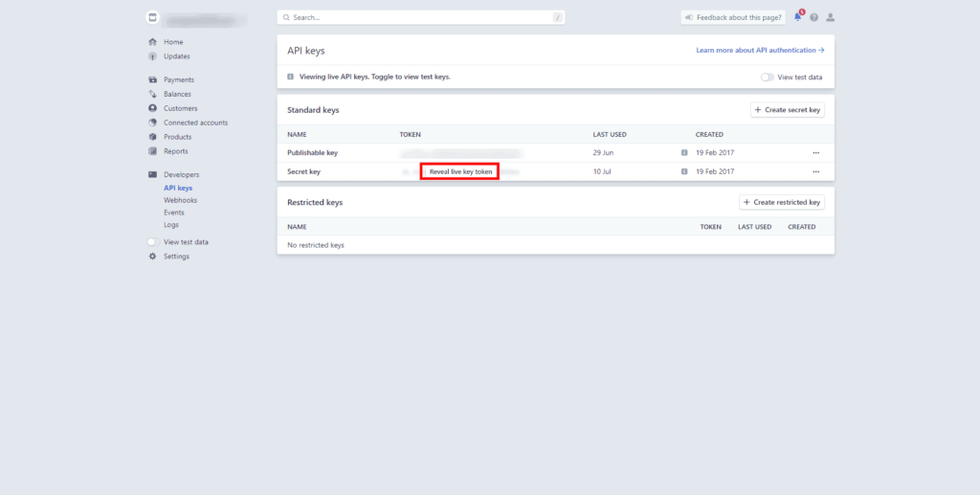Open Reports section
The width and height of the screenshot is (980, 495).
(x=176, y=151)
